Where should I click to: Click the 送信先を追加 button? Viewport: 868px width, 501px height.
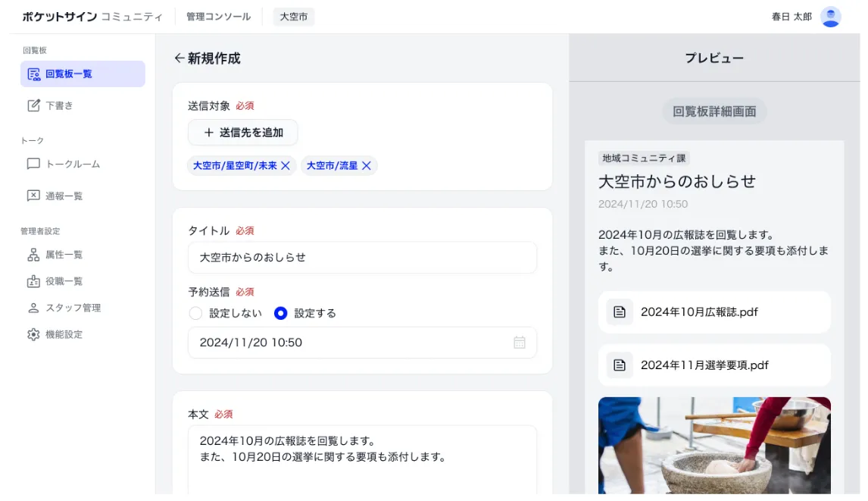[242, 133]
